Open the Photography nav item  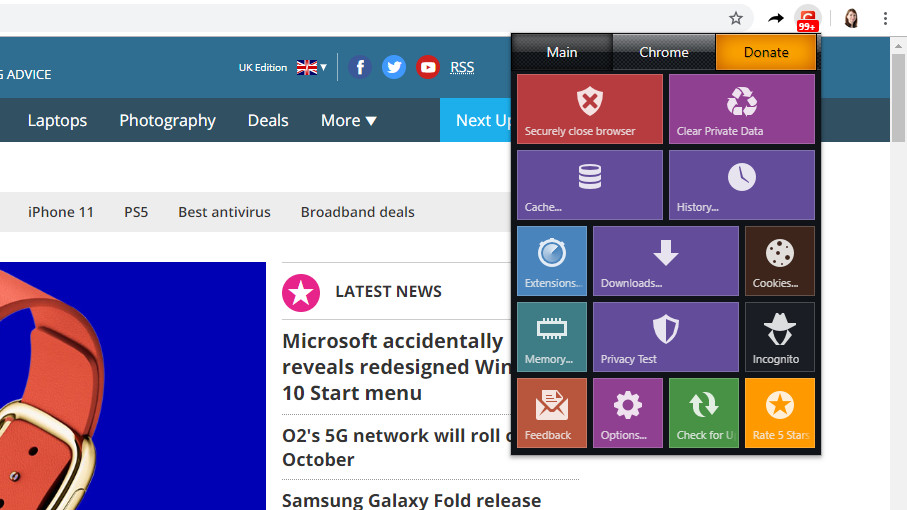167,120
